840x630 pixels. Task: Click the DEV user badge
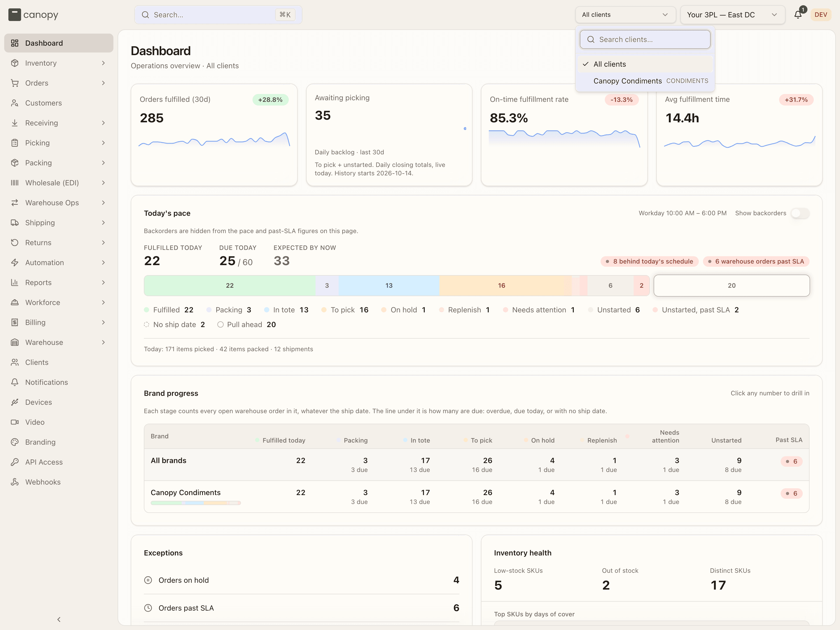pyautogui.click(x=821, y=15)
